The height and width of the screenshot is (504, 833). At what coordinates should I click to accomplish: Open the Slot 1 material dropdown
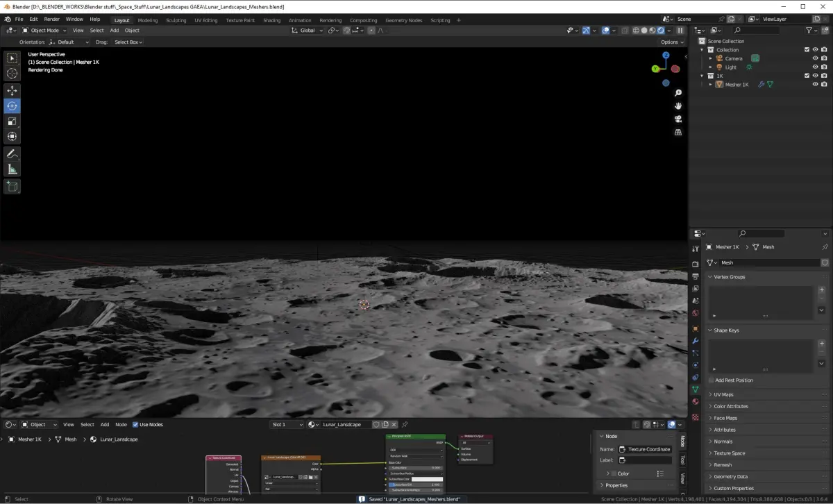point(287,424)
